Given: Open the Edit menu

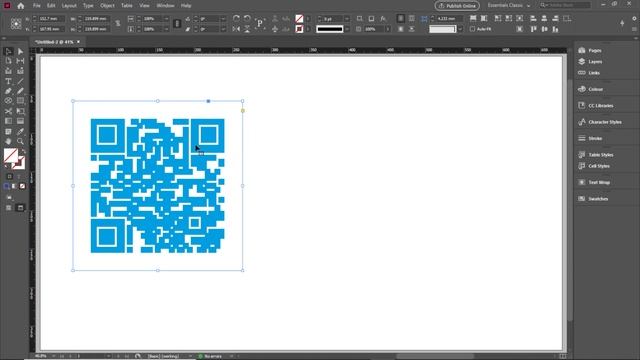Looking at the screenshot, I should [51, 6].
